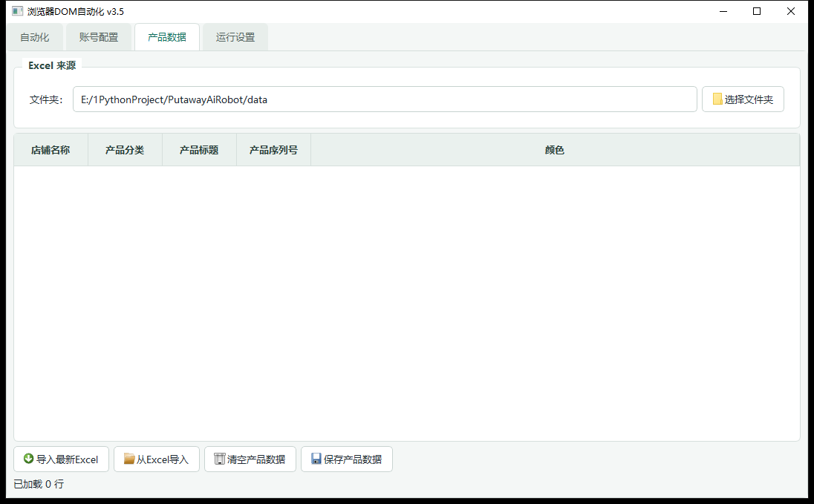Click the 产品分类 column header
The width and height of the screenshot is (814, 504).
(125, 150)
